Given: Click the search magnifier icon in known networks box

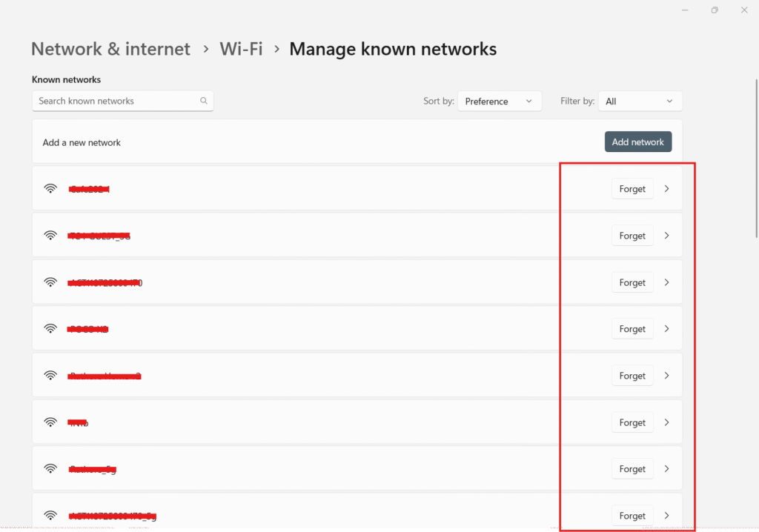Looking at the screenshot, I should 204,101.
